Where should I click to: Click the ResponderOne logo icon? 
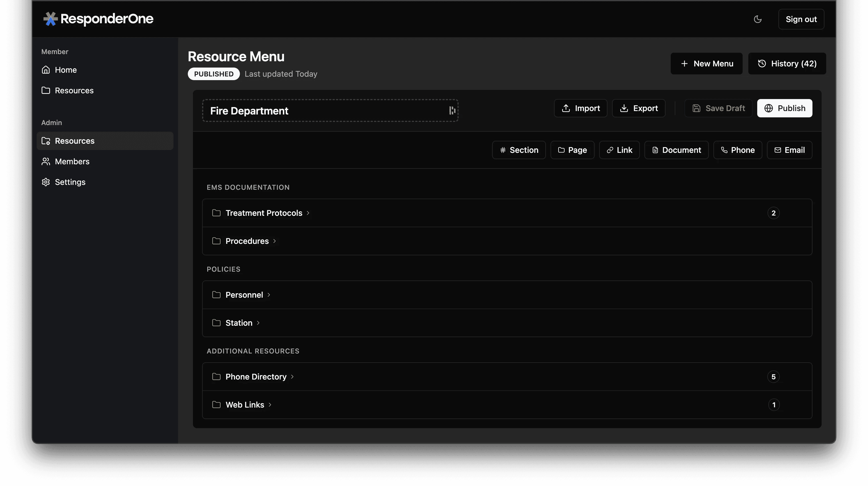click(x=51, y=19)
